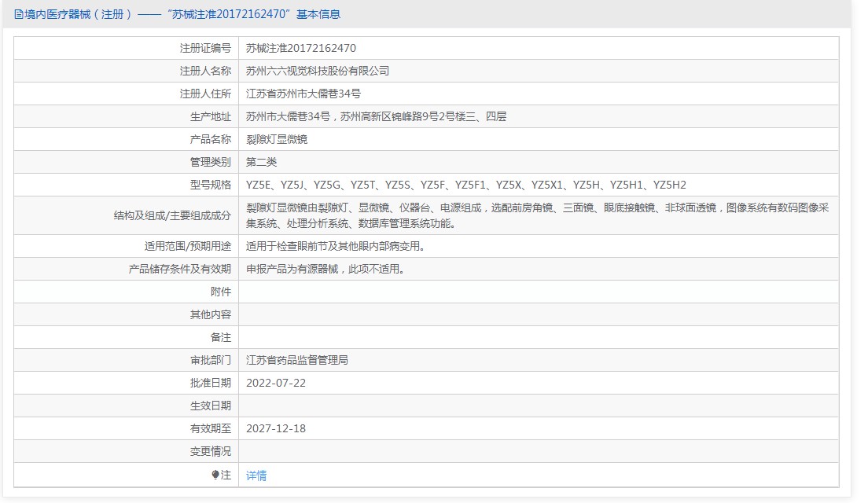Image resolution: width=868 pixels, height=503 pixels.
Task: Click the 结构及组成/主要组成成分 label
Action: [172, 215]
